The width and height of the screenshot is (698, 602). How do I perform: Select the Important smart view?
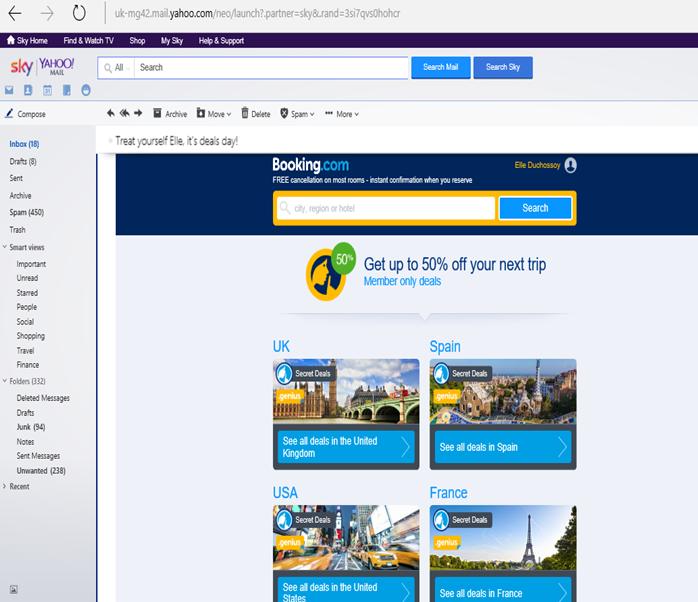point(31,264)
